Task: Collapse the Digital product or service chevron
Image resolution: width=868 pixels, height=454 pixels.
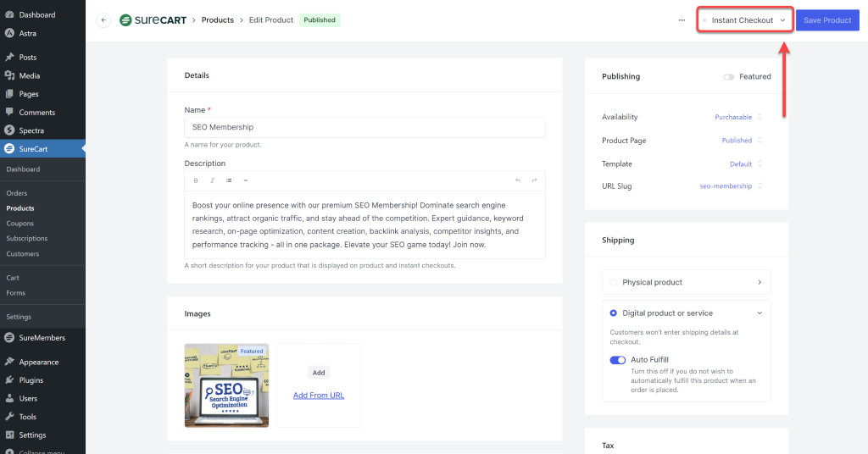Action: [x=759, y=313]
